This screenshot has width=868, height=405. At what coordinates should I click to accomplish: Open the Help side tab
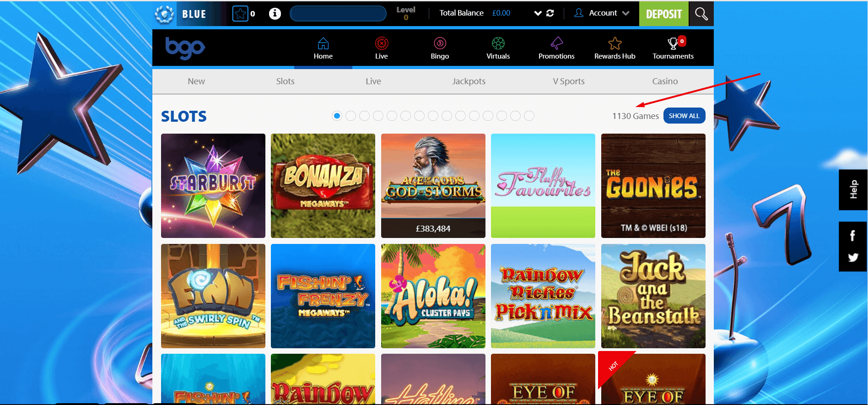pos(853,189)
